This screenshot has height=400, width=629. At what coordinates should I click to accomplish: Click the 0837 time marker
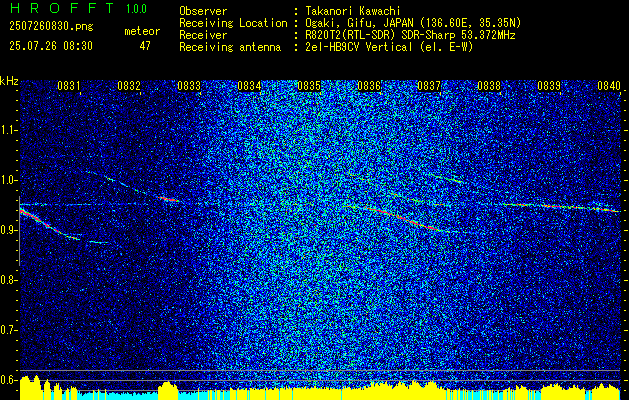coord(429,86)
